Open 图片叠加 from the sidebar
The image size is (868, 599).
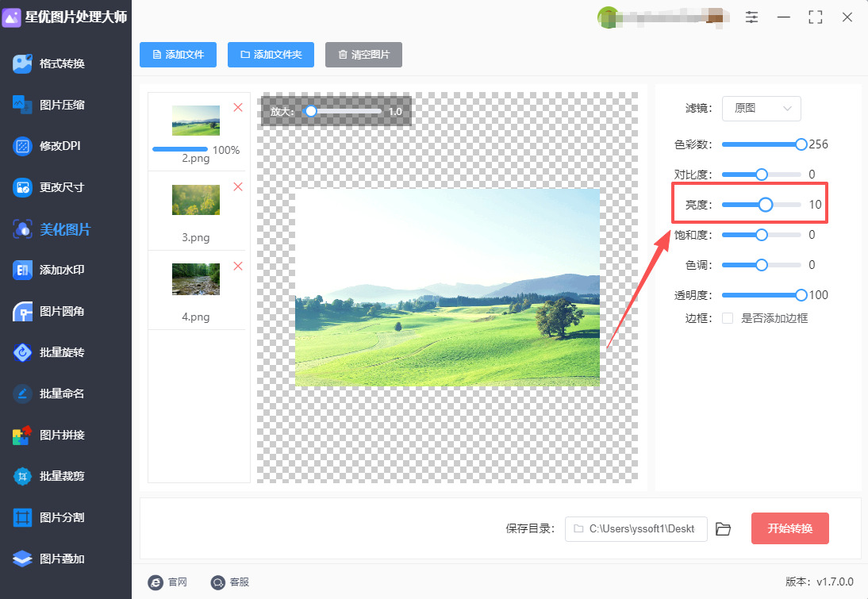[x=48, y=559]
